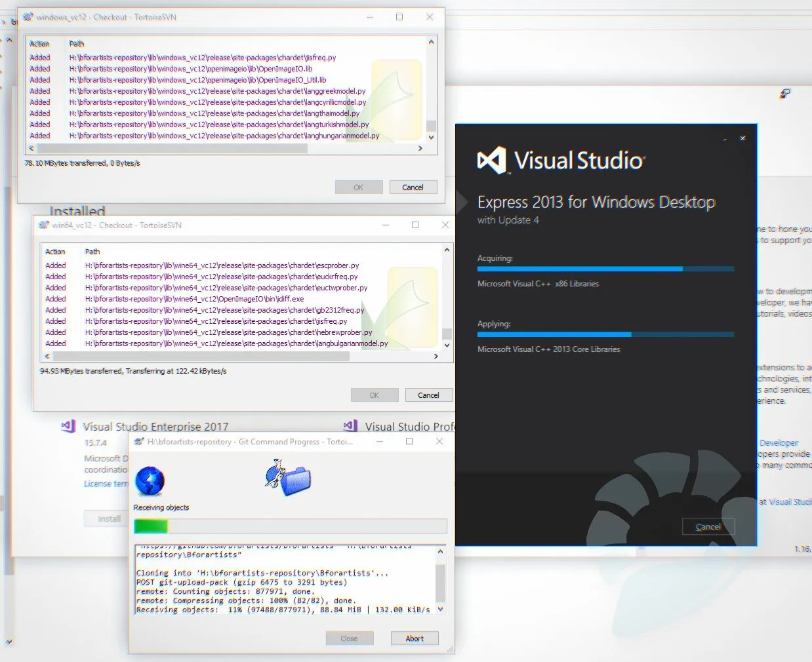Cancel the Visual Studio Express 2013 setup
812x662 pixels.
708,527
